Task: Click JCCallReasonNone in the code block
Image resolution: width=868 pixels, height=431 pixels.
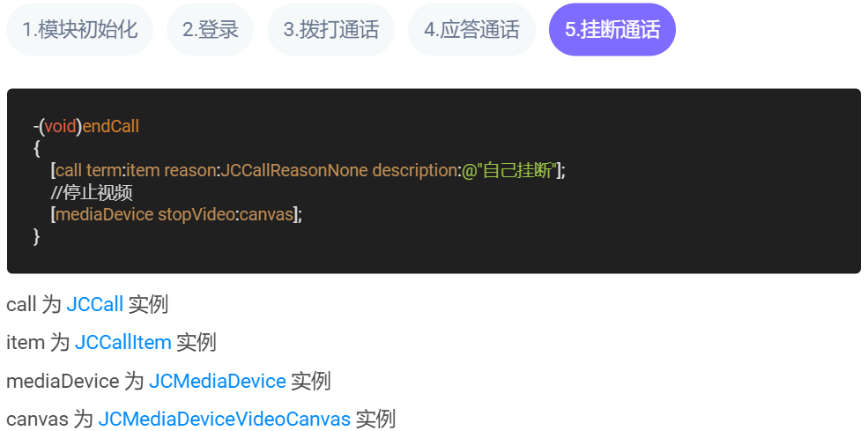Action: click(x=294, y=171)
